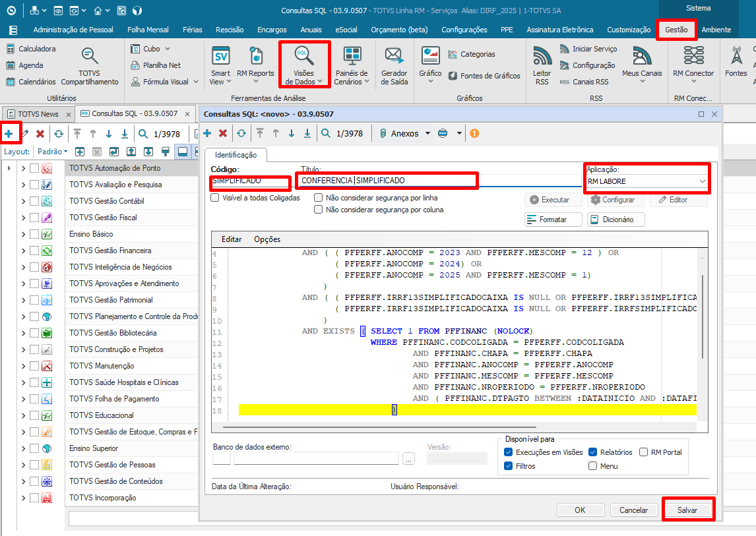Open the Agenda utility
Viewport: 756px width, 536px height.
(x=24, y=65)
